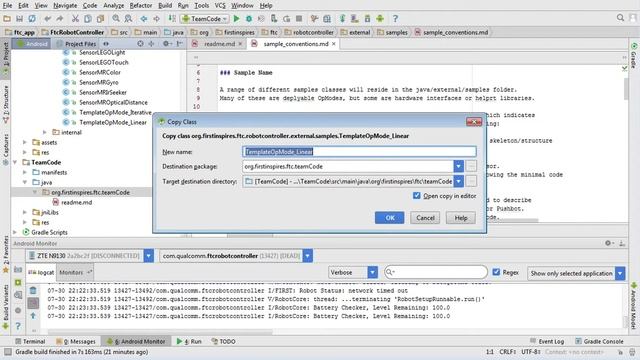This screenshot has height=360, width=640.
Task: Click the Open folder toolbar icon
Action: click(x=7, y=18)
